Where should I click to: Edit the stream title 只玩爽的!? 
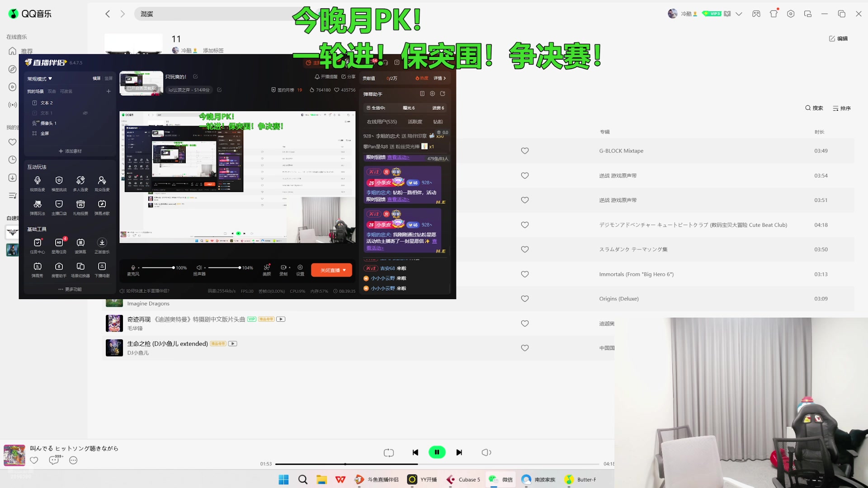[195, 77]
